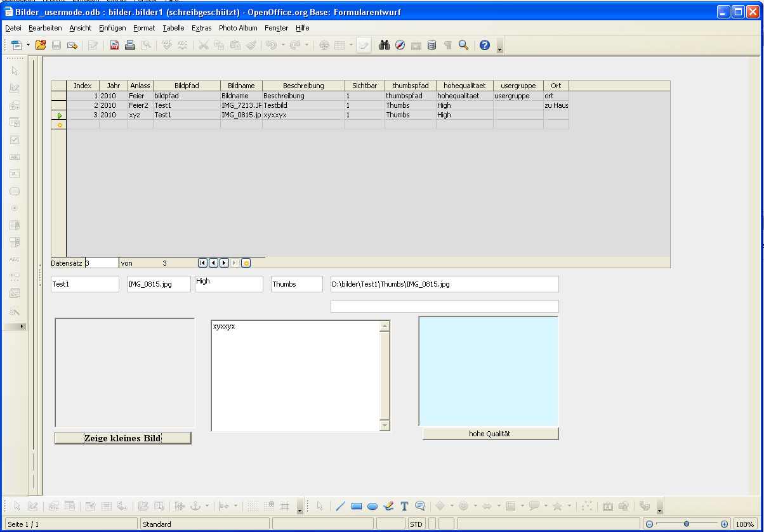Open the New document dropdown arrow
The height and width of the screenshot is (532, 764).
tap(28, 45)
